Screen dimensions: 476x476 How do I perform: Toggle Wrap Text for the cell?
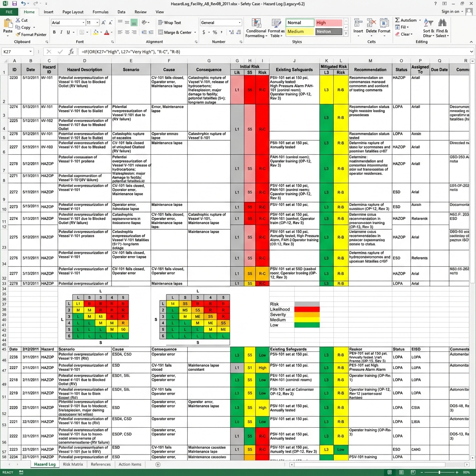(x=169, y=22)
